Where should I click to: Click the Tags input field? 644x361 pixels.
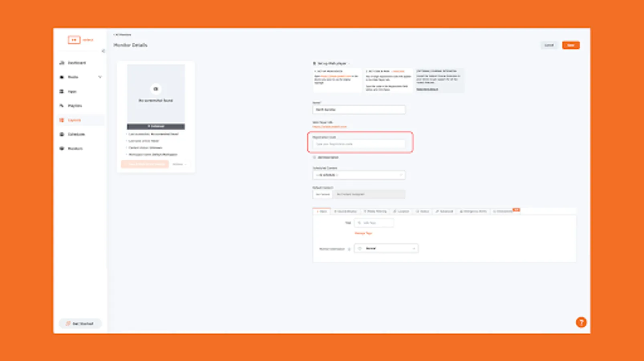coord(374,223)
